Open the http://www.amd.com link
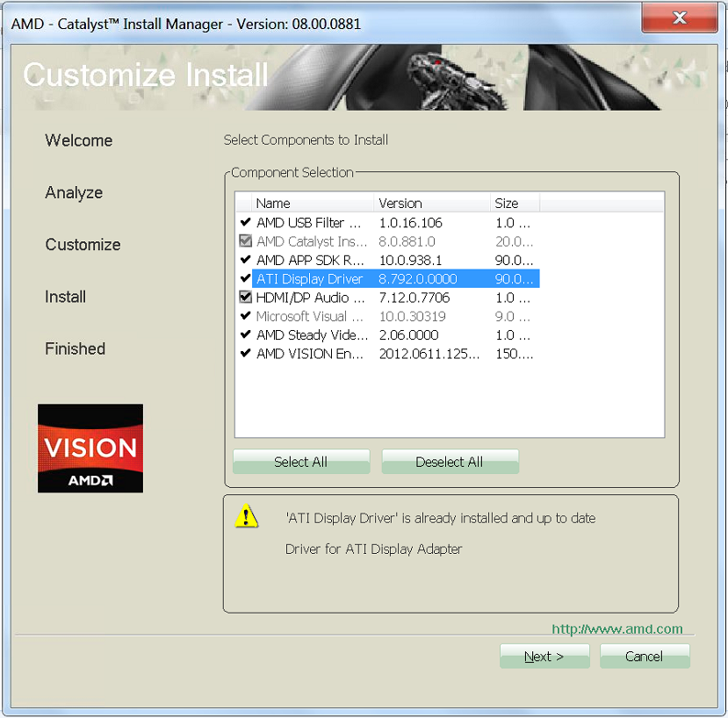728x718 pixels. [x=617, y=628]
